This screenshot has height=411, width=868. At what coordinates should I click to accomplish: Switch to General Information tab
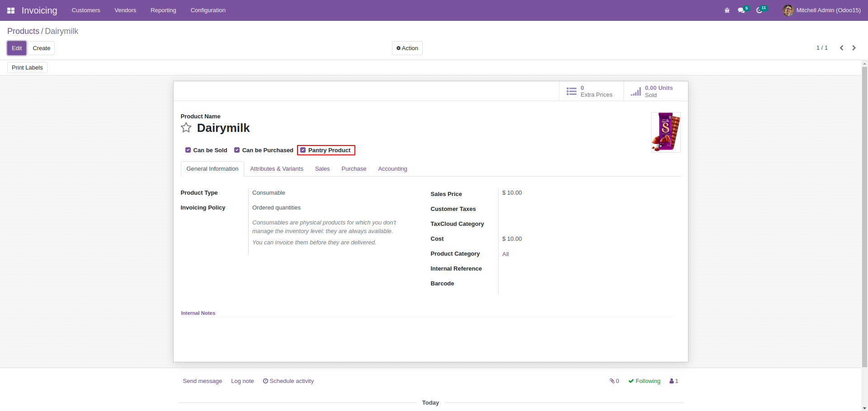[212, 169]
